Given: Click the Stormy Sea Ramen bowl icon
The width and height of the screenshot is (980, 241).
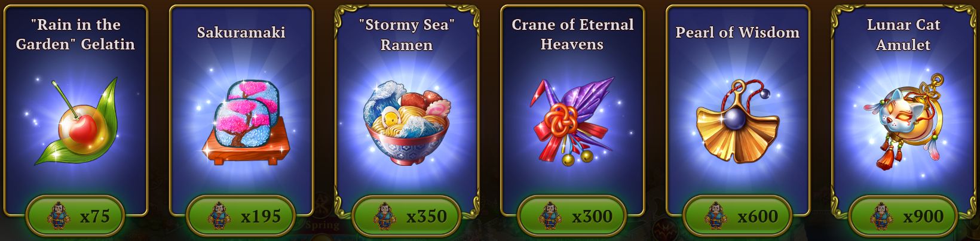Looking at the screenshot, I should [x=406, y=124].
